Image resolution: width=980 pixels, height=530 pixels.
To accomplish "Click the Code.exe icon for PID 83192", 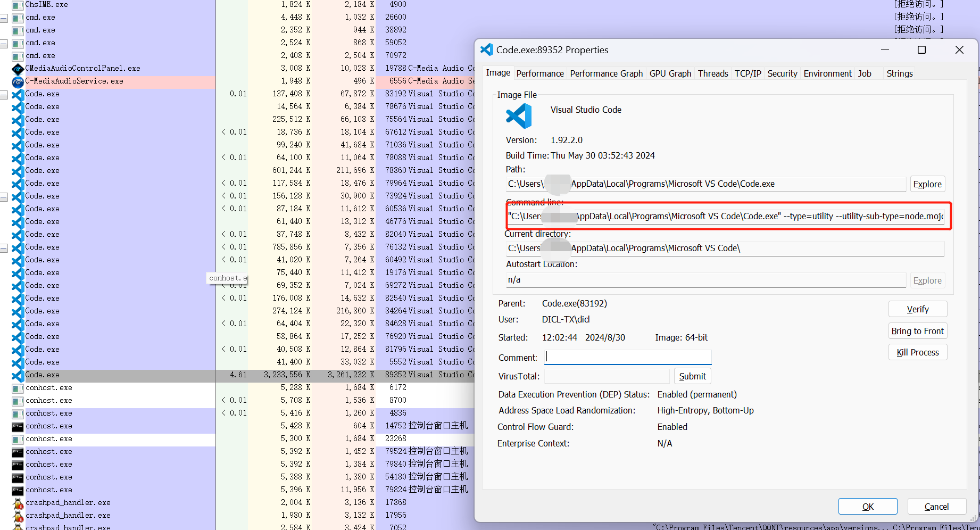I will coord(18,94).
